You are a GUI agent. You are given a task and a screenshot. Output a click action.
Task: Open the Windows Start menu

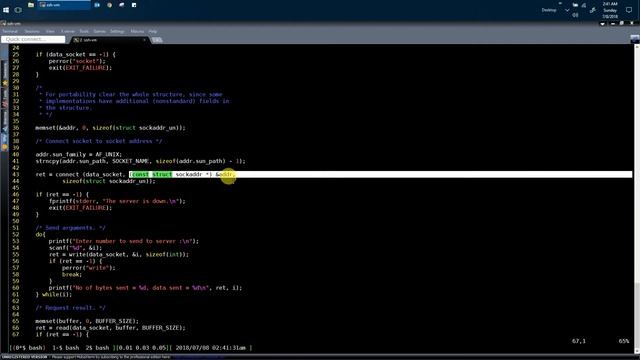click(6, 10)
